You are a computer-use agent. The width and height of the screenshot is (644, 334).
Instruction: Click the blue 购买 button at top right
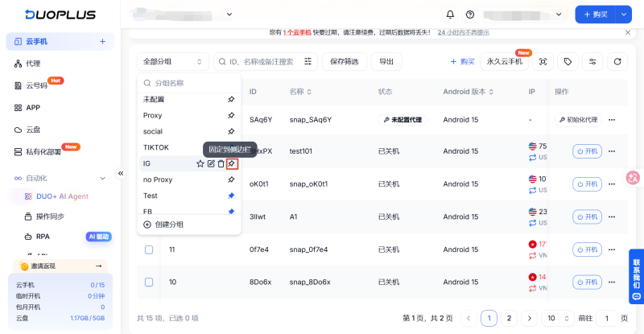(596, 14)
